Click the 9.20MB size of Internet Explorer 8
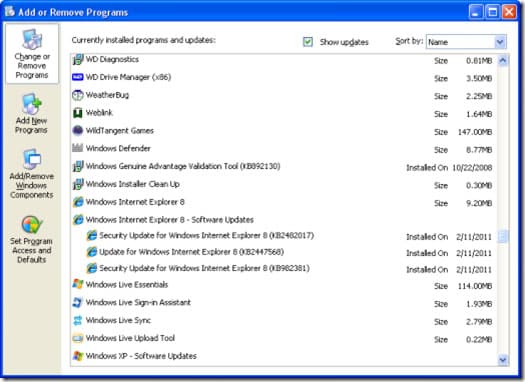Image resolution: width=525 pixels, height=382 pixels. pyautogui.click(x=479, y=203)
